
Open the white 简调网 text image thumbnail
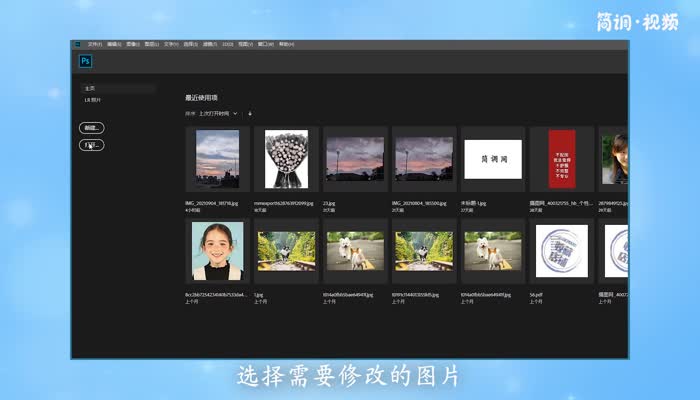coord(493,159)
